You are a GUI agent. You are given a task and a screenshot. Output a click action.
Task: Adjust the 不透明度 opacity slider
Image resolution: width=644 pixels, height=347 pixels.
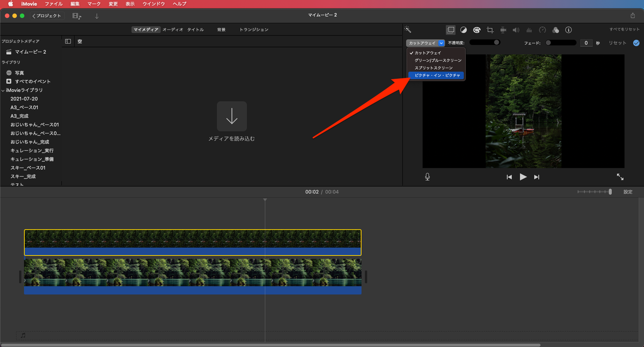[485, 42]
